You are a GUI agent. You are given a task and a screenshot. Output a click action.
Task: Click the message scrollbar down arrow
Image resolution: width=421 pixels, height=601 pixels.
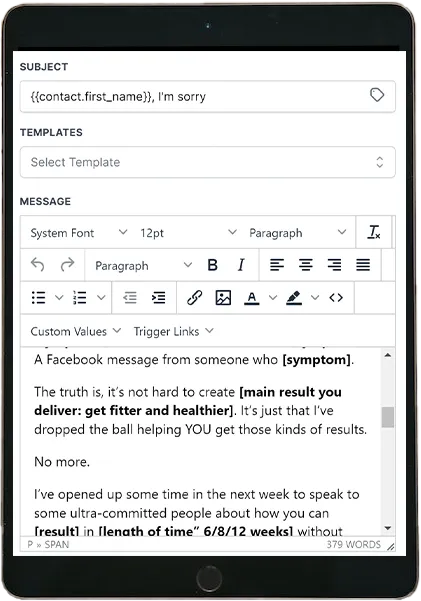point(388,528)
